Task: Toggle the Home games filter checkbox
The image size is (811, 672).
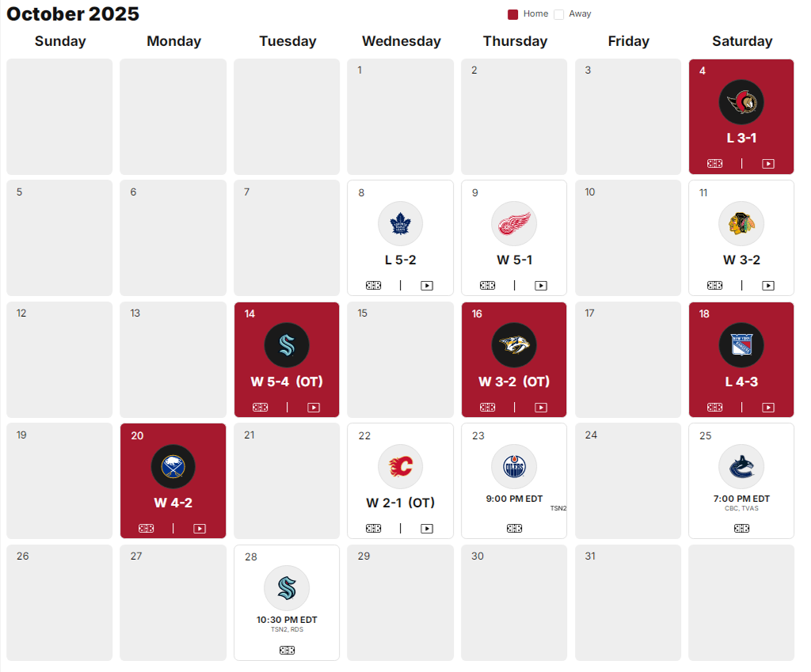Action: coord(514,13)
